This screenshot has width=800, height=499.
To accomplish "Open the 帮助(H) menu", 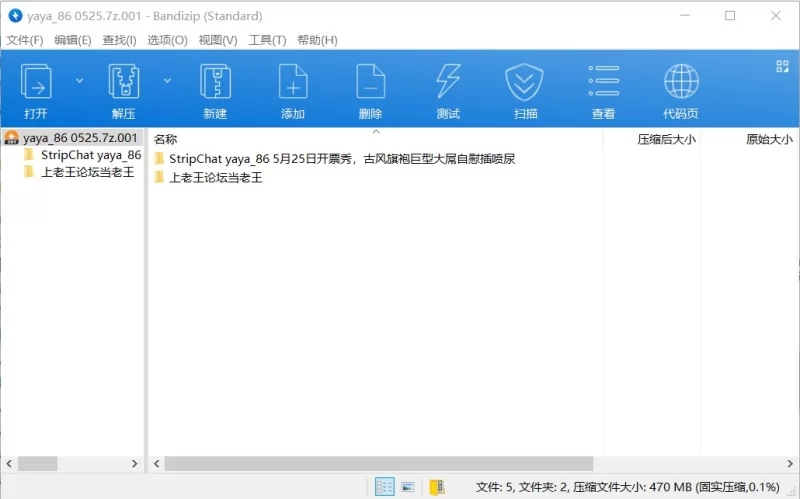I will (317, 40).
